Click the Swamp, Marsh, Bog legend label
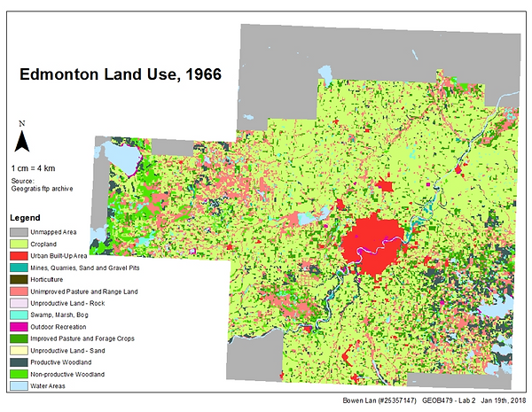532x412 pixels. click(59, 315)
